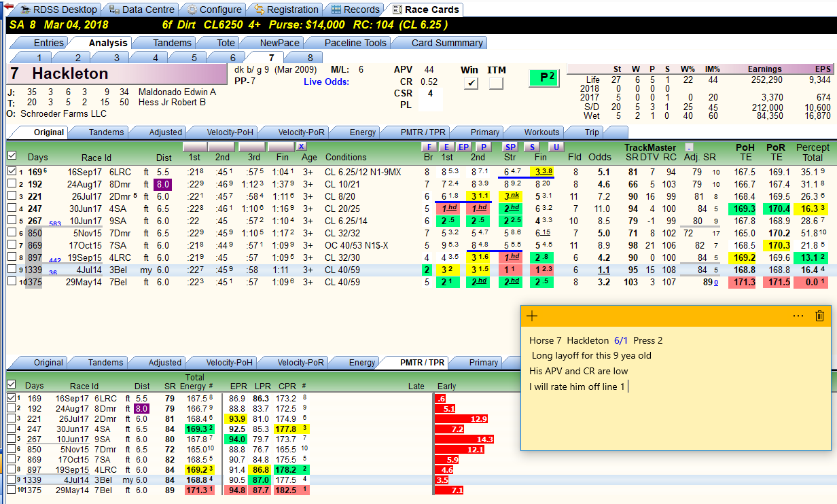Click the S filter button beside SP

coord(533,147)
